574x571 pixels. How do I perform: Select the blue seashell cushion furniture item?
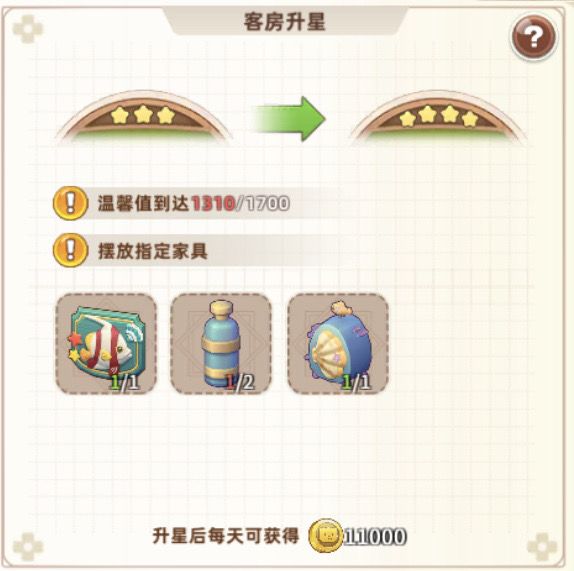338,344
